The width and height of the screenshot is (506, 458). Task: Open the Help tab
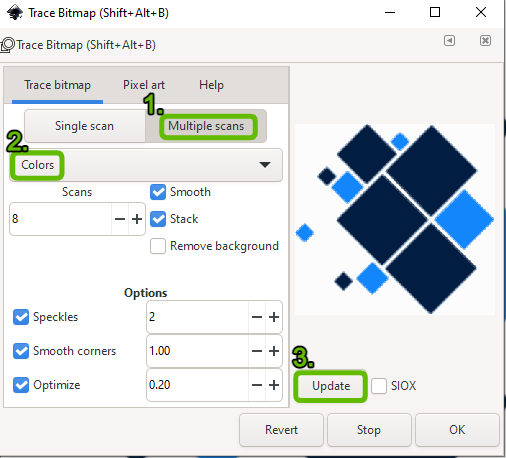[211, 85]
